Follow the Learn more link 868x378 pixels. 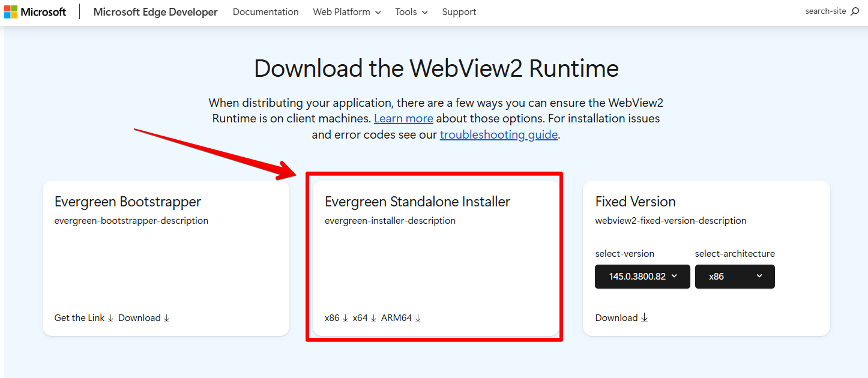click(x=403, y=119)
